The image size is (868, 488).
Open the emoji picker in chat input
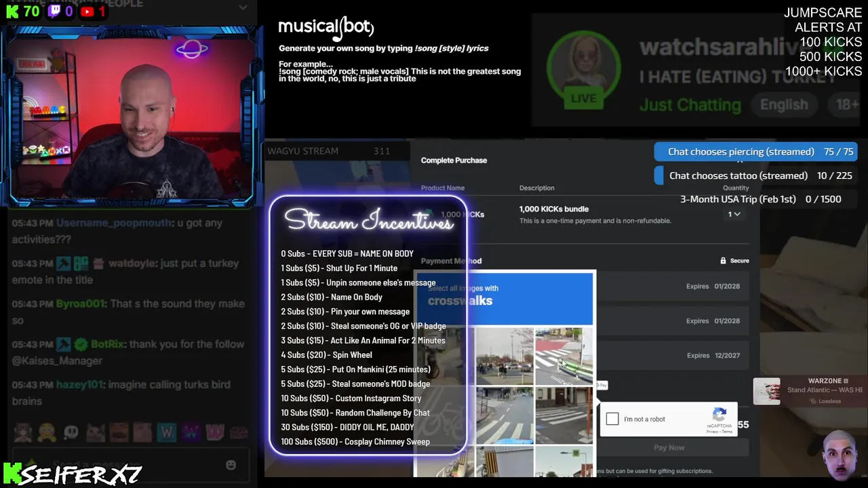click(231, 465)
